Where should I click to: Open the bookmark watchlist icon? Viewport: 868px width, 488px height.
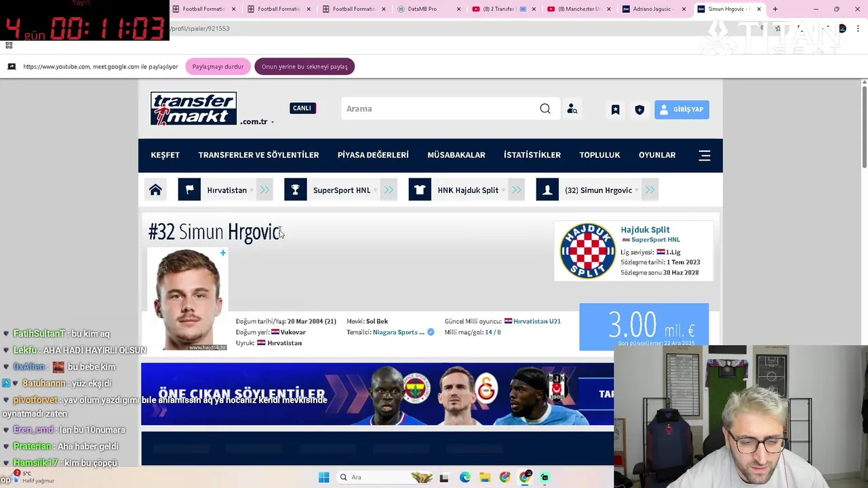(x=615, y=109)
